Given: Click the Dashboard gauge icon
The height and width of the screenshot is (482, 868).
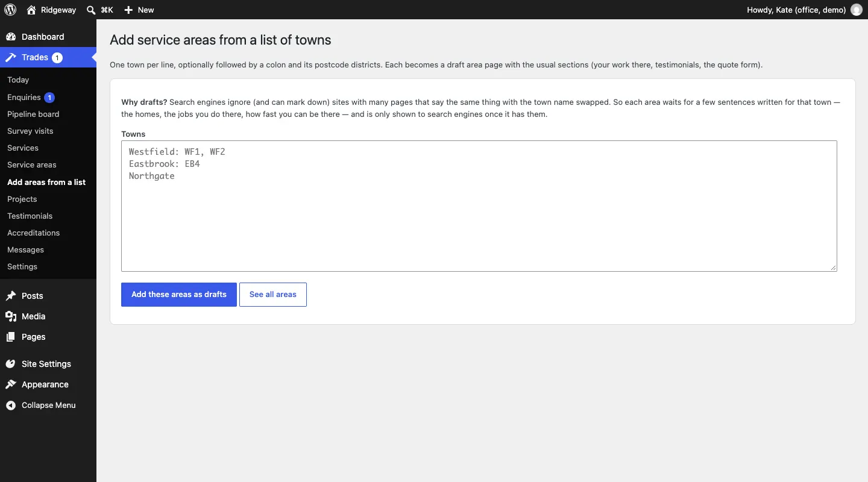Looking at the screenshot, I should [11, 37].
